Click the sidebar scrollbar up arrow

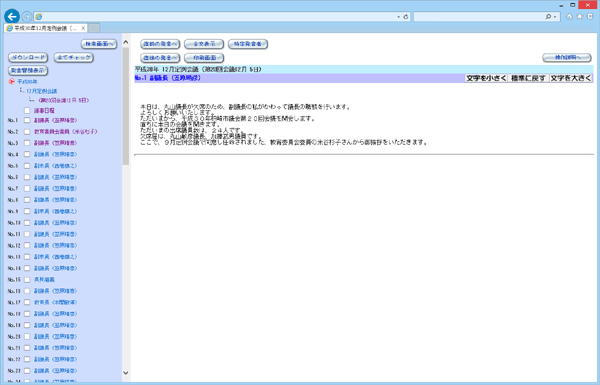126,42
